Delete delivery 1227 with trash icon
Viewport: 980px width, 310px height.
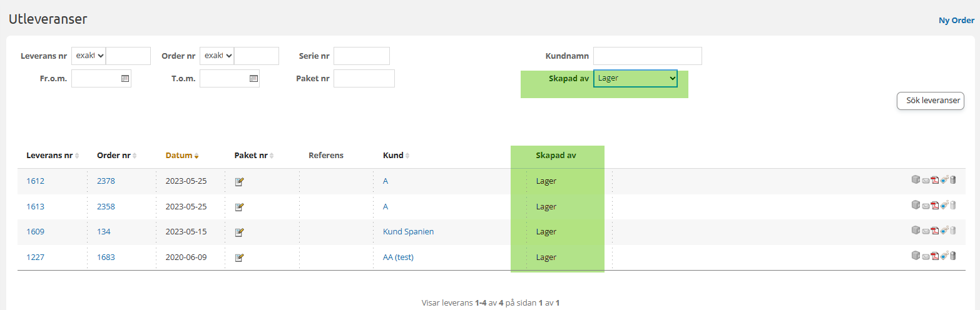click(953, 256)
